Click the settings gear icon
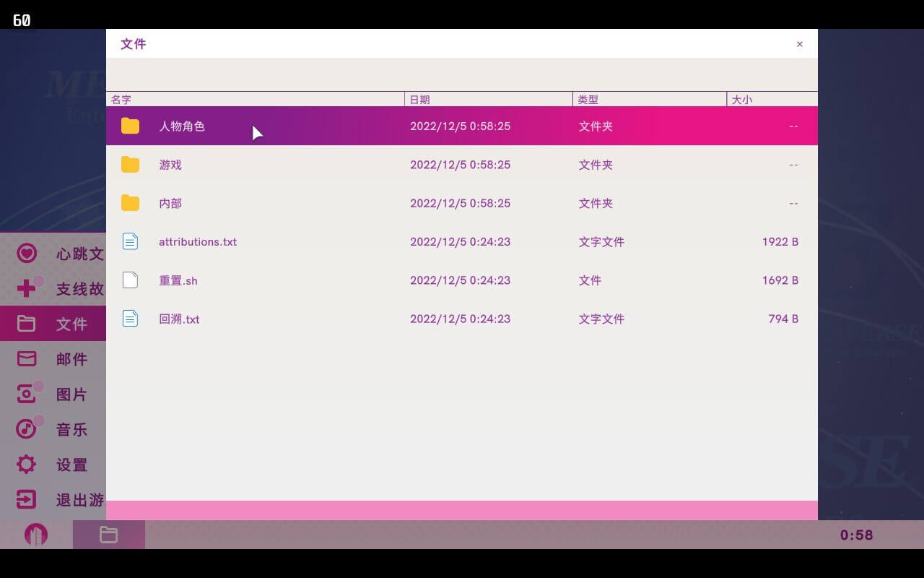924x578 pixels. point(27,464)
